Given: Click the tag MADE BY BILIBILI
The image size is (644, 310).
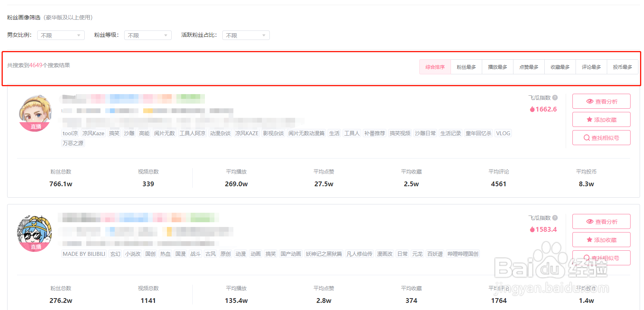Looking at the screenshot, I should [x=84, y=254].
